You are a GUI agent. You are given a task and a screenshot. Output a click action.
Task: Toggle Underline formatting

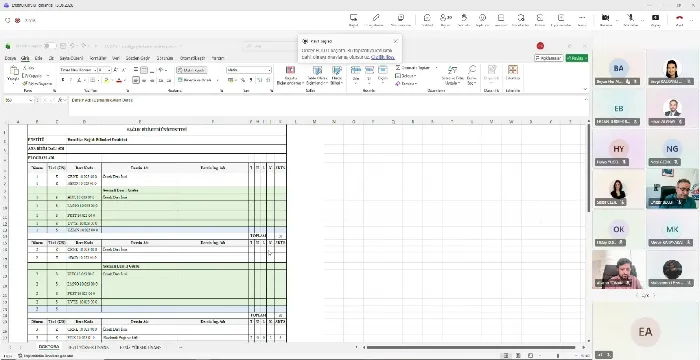point(79,80)
